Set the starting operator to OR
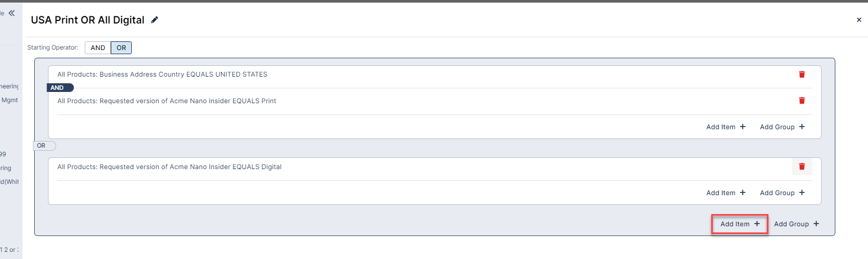The height and width of the screenshot is (259, 868). click(x=121, y=48)
